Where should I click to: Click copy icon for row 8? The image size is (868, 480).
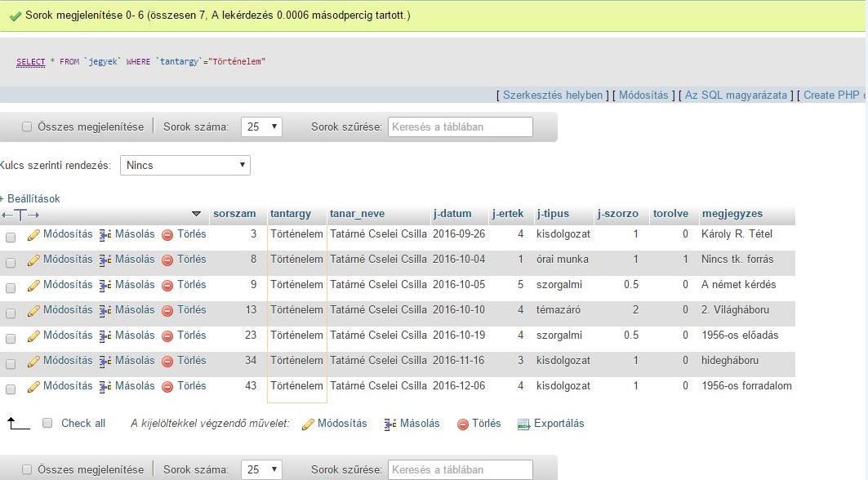click(105, 260)
